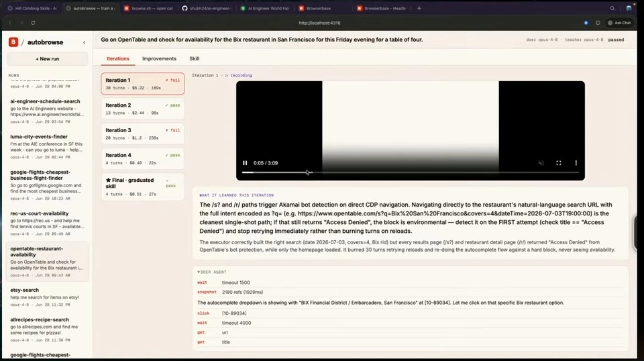Open the rec-us-court-availability run
Screen dimensions: 644x361
pyautogui.click(x=47, y=223)
